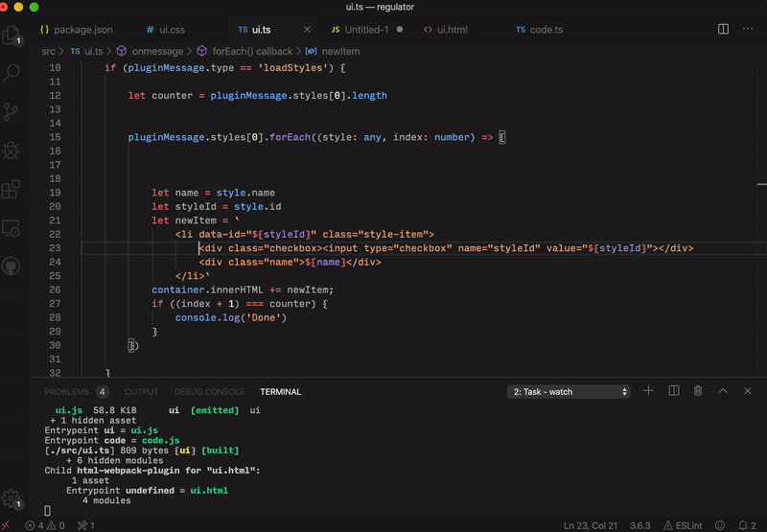Viewport: 767px width, 532px height.
Task: Open Manage gear icon in activity bar
Action: pyautogui.click(x=11, y=498)
